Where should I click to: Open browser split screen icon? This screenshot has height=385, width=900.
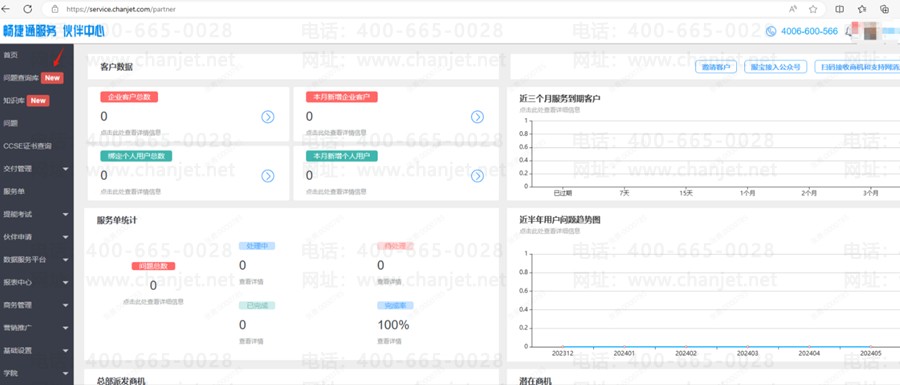pos(839,9)
